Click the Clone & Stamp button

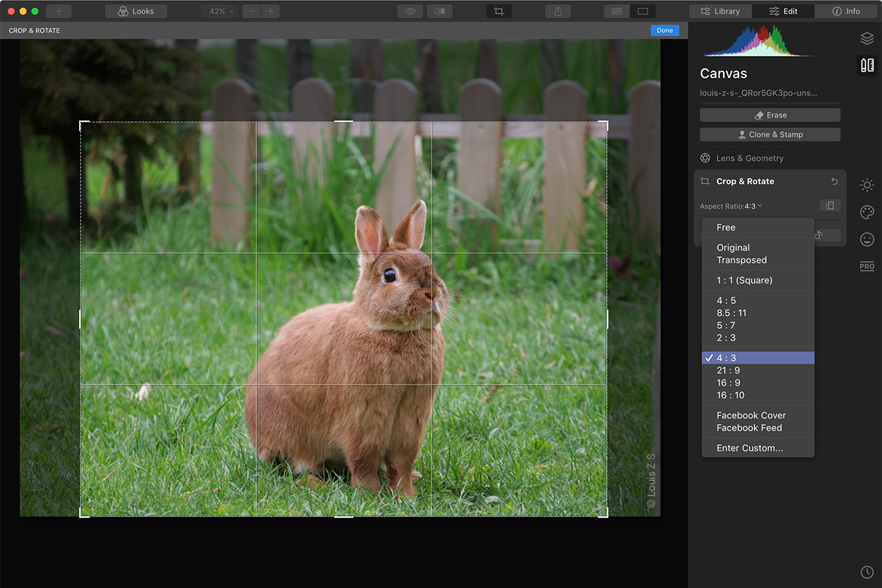[770, 134]
